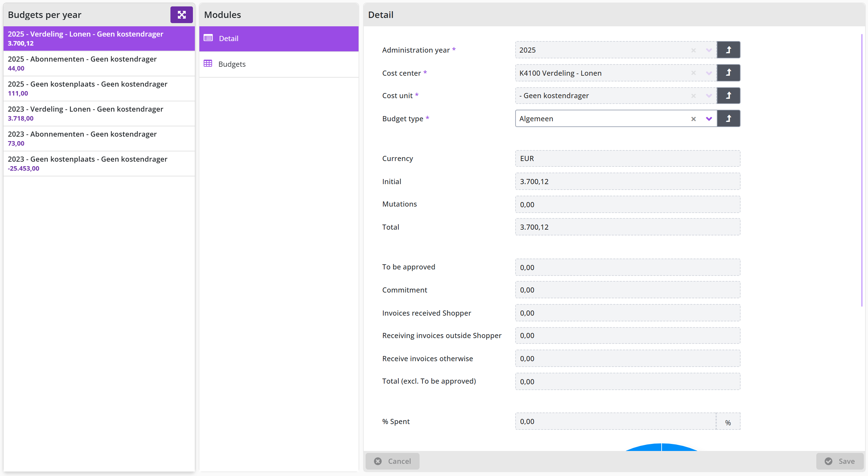Click the Commitment amount field
The image size is (868, 476).
(x=628, y=290)
